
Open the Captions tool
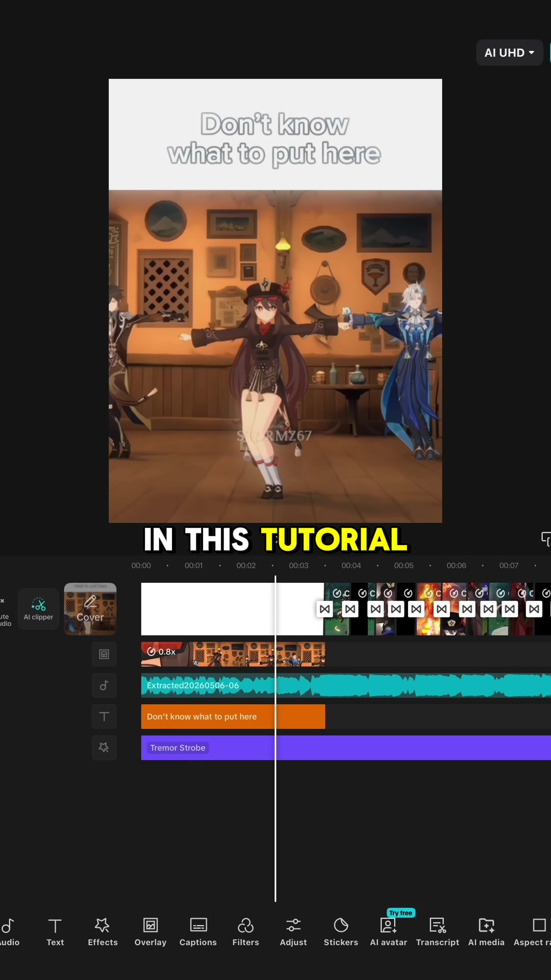tap(198, 932)
